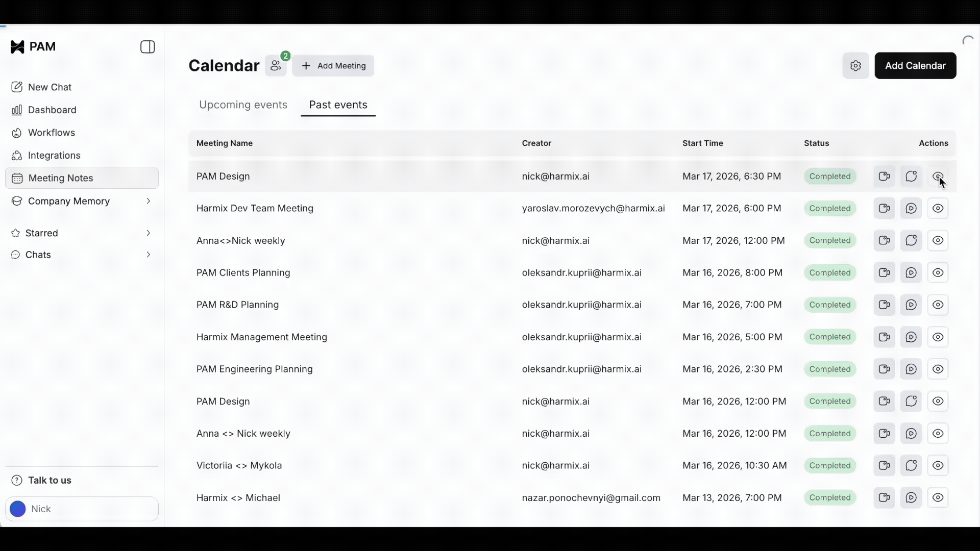The image size is (980, 551).
Task: Open the shared attendees icon with badge 2
Action: pyautogui.click(x=276, y=65)
